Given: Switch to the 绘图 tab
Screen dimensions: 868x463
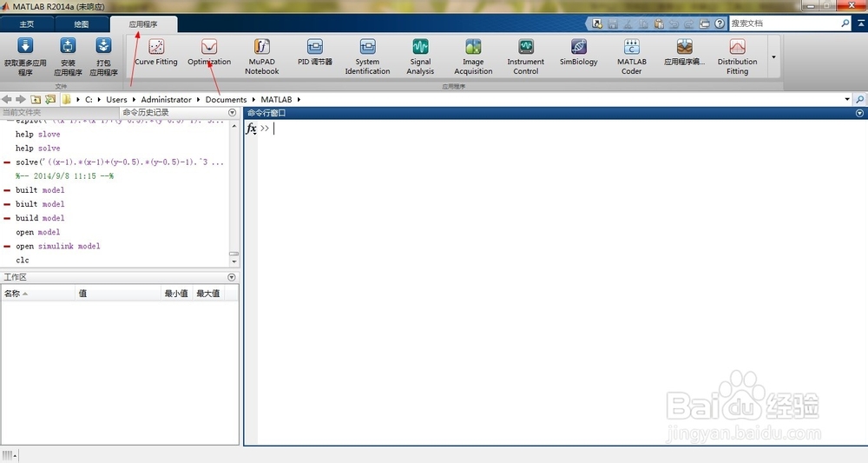Looking at the screenshot, I should tap(82, 24).
